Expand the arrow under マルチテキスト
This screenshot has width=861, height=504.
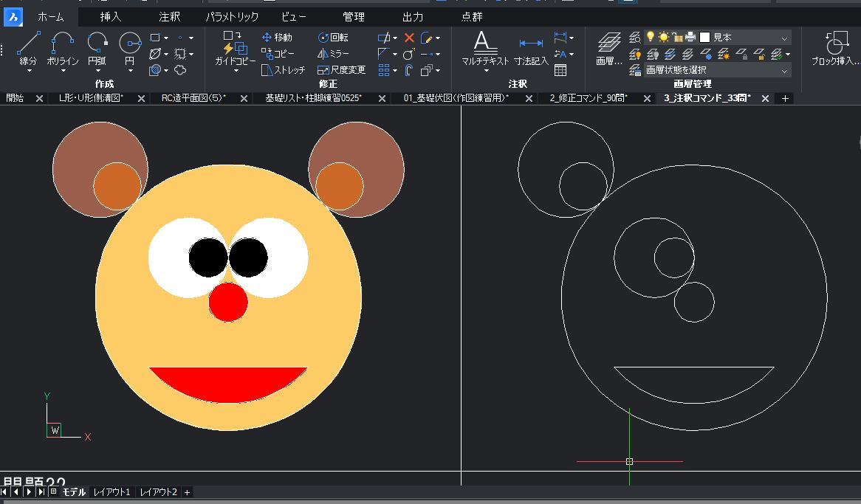click(x=486, y=72)
